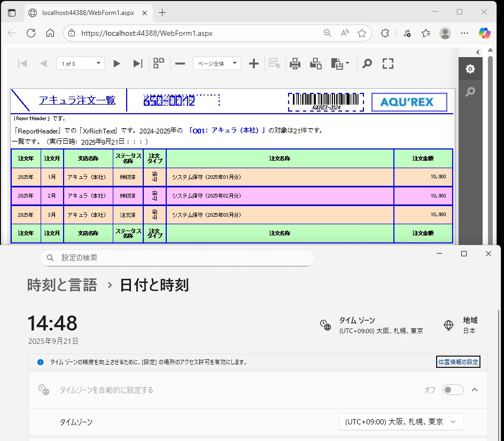Open the export options gear panel

[x=470, y=69]
